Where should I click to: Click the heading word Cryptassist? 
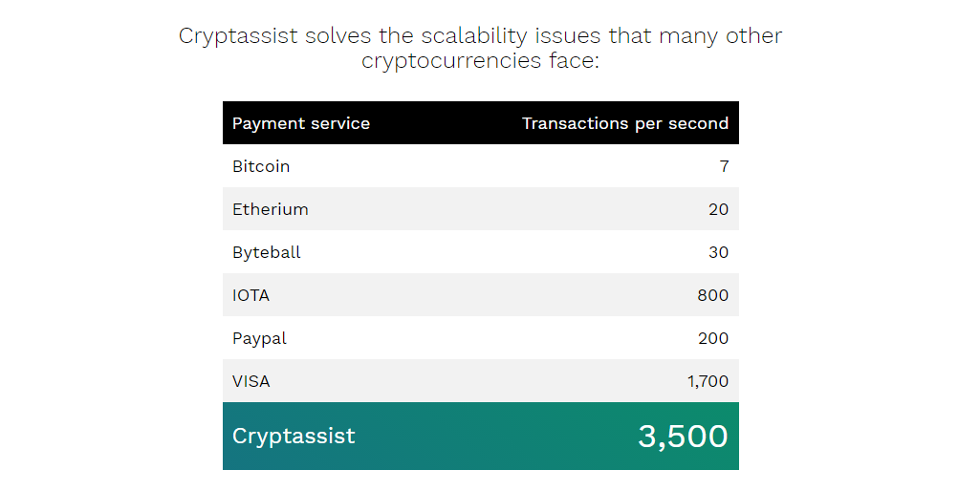coord(238,36)
